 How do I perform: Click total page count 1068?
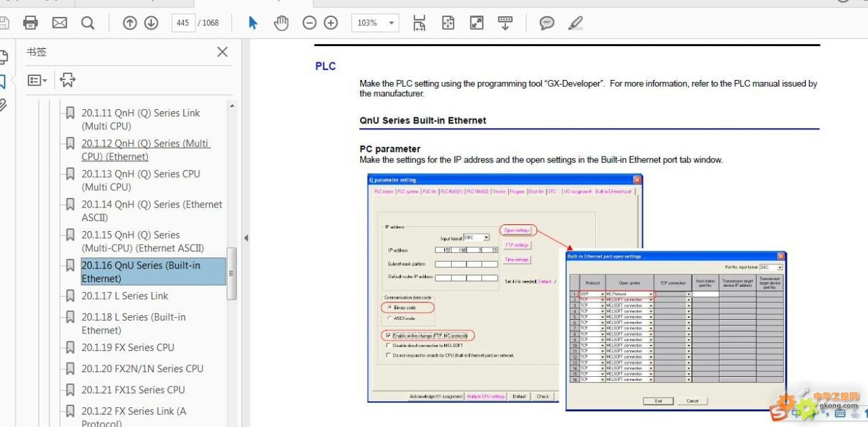(x=211, y=23)
